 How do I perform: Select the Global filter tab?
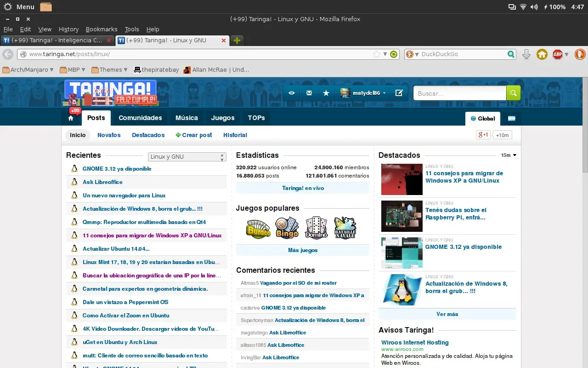tap(483, 118)
